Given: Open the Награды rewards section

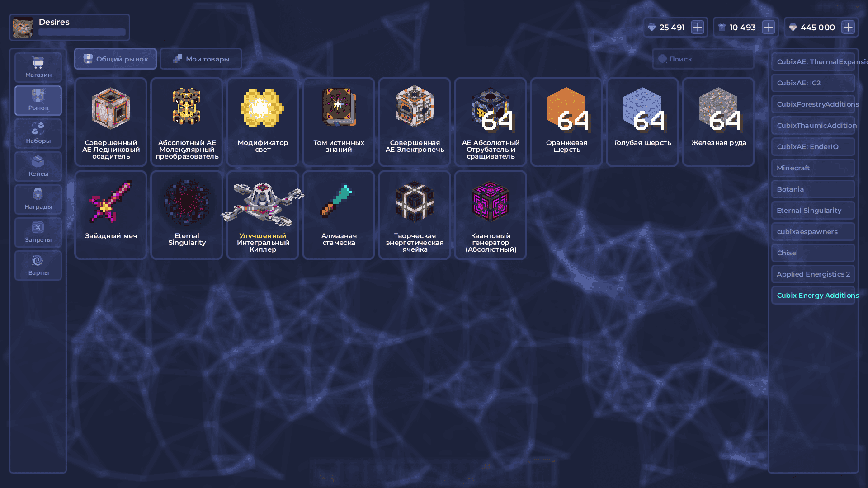Looking at the screenshot, I should coord(38,199).
